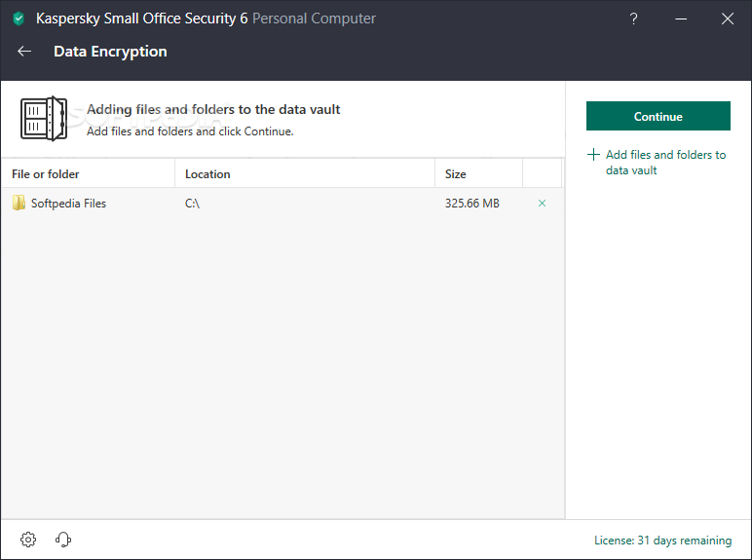This screenshot has width=752, height=560.
Task: Open the help question mark icon
Action: (x=633, y=19)
